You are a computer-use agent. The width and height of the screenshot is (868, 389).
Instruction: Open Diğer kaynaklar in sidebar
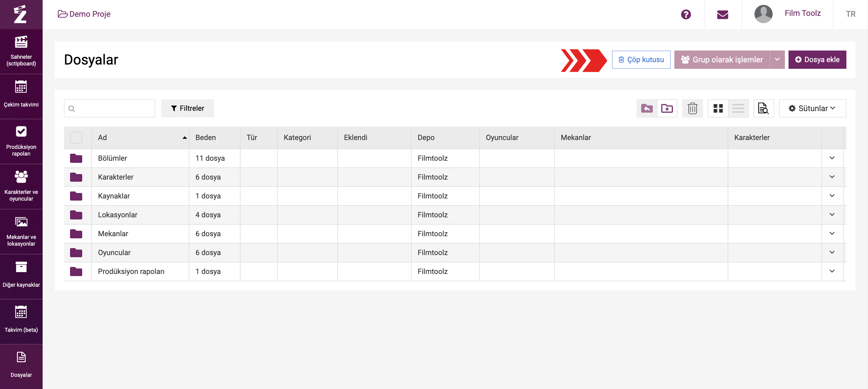21,276
